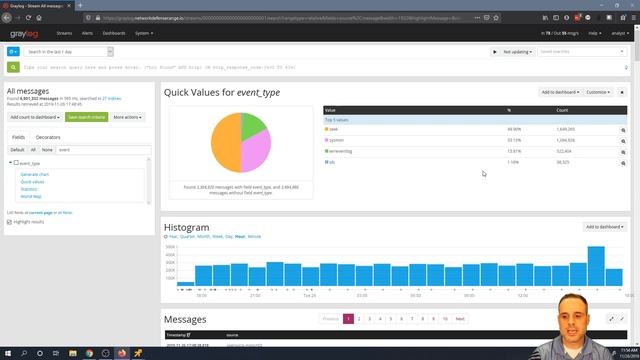The width and height of the screenshot is (640, 360).
Task: Collapse the event_type field expander
Action: click(10, 163)
